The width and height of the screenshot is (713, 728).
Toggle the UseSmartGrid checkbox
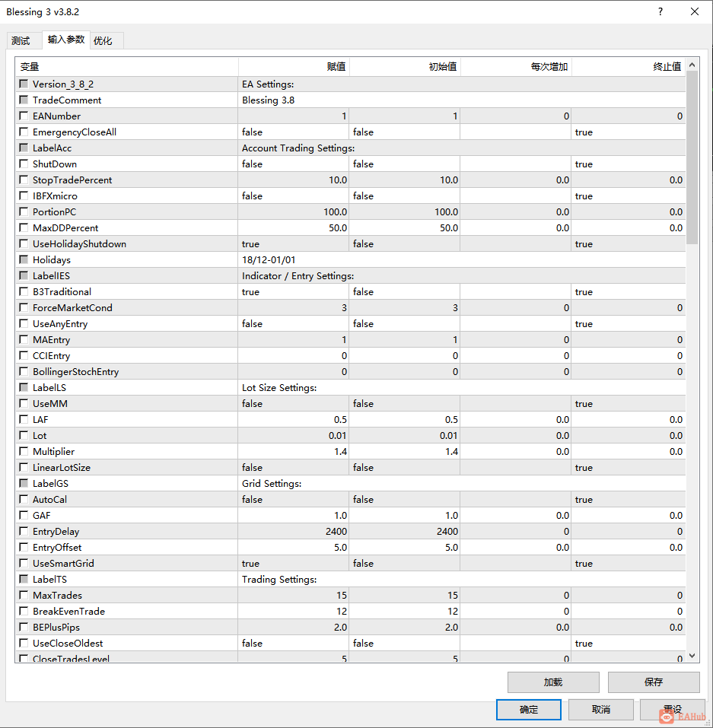[x=24, y=563]
